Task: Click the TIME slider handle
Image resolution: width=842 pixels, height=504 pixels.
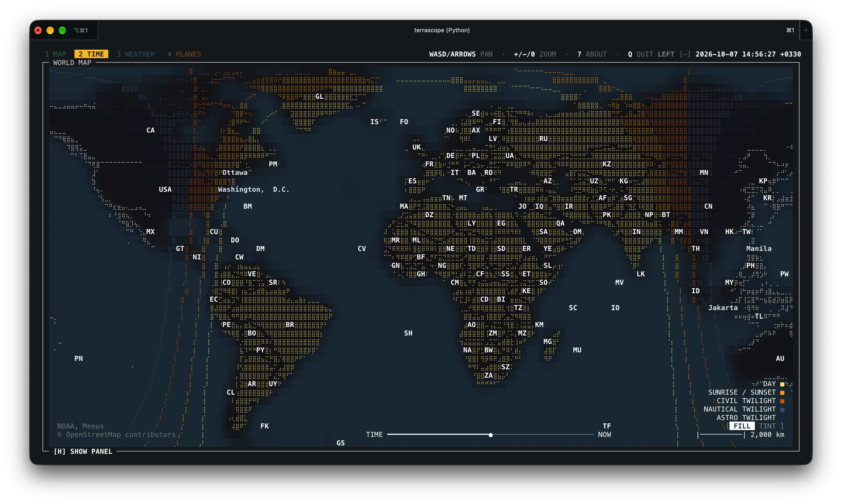Action: pos(491,435)
